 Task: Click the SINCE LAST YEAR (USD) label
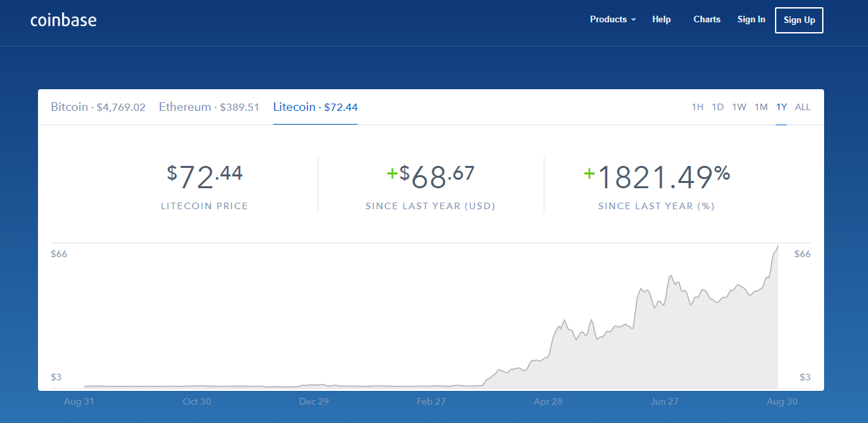(430, 206)
